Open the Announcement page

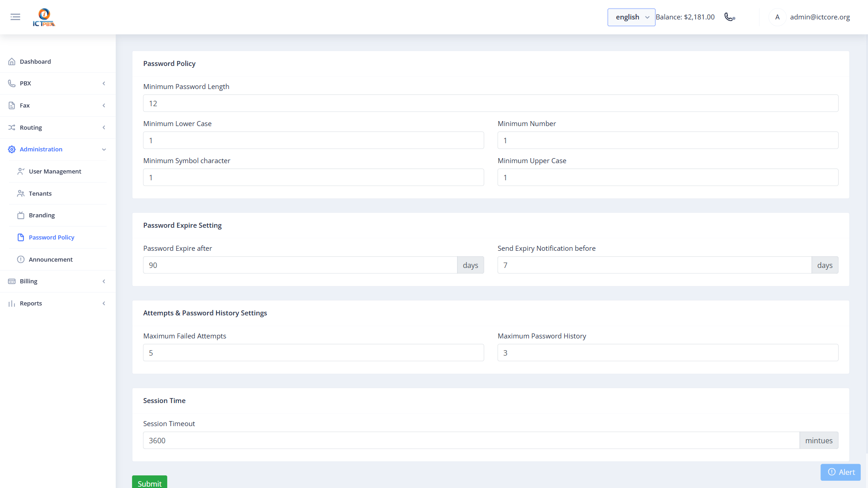58,259
